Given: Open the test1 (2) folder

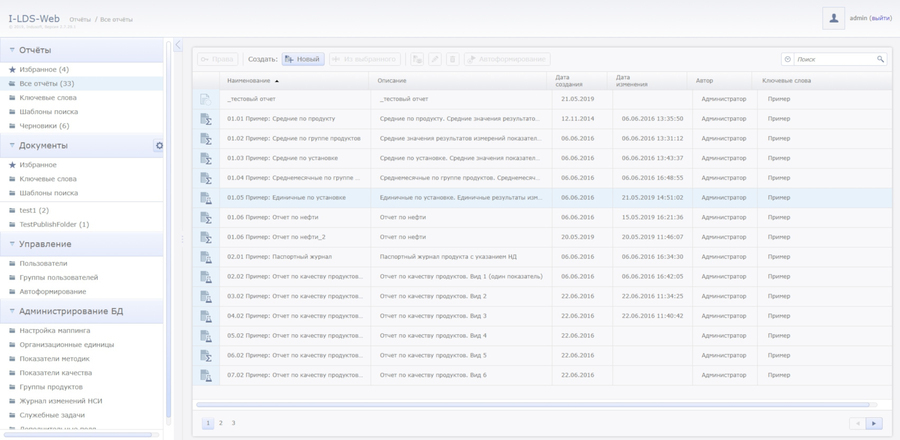Looking at the screenshot, I should pyautogui.click(x=34, y=211).
